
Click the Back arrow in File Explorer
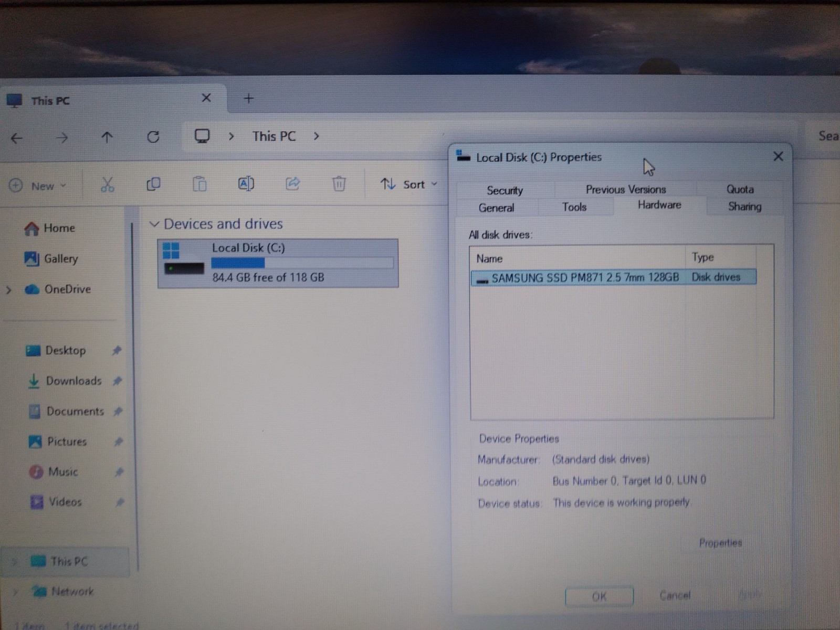coord(17,138)
